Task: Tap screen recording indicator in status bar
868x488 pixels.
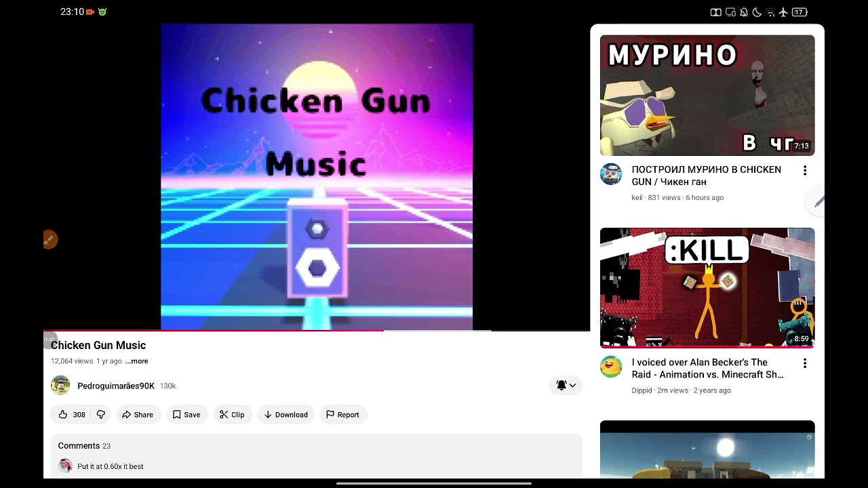Action: coord(90,12)
